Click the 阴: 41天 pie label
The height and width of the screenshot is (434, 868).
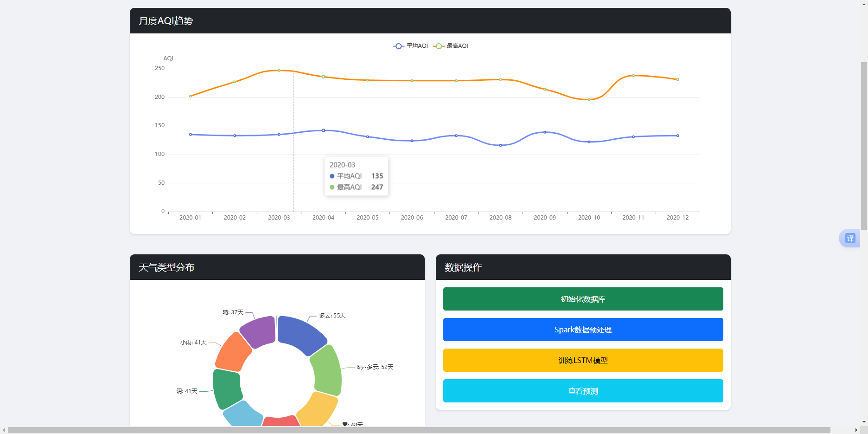coord(187,391)
